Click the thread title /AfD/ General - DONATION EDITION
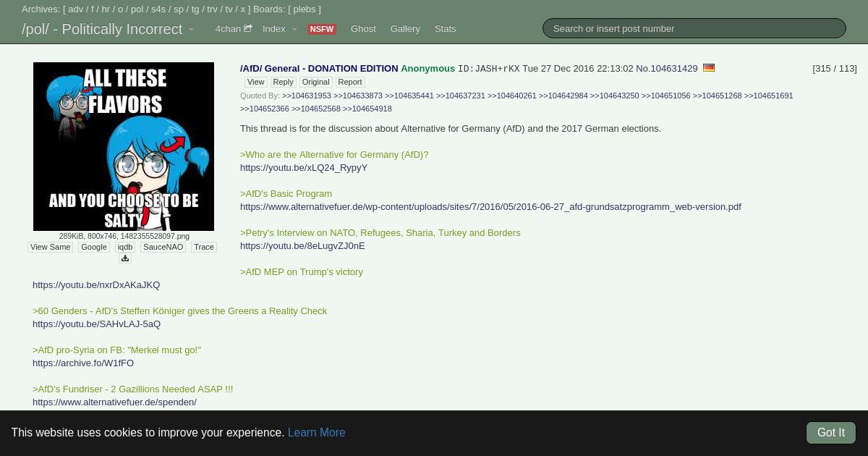Screen dimensions: 868x456 (x=319, y=68)
